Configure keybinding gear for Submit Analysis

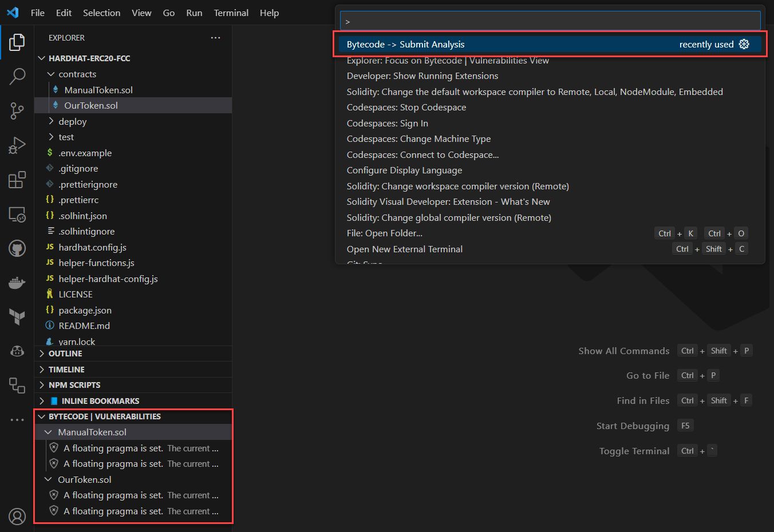[x=744, y=44]
